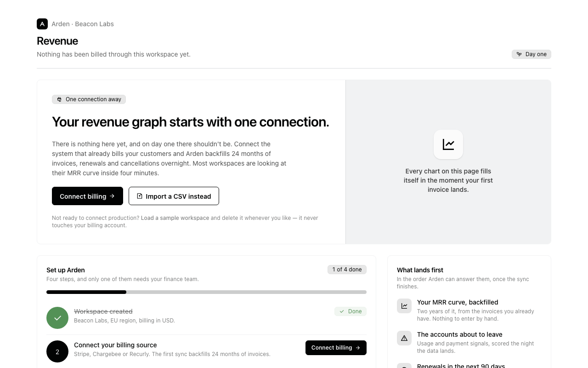Click the Day one badge

pyautogui.click(x=531, y=54)
